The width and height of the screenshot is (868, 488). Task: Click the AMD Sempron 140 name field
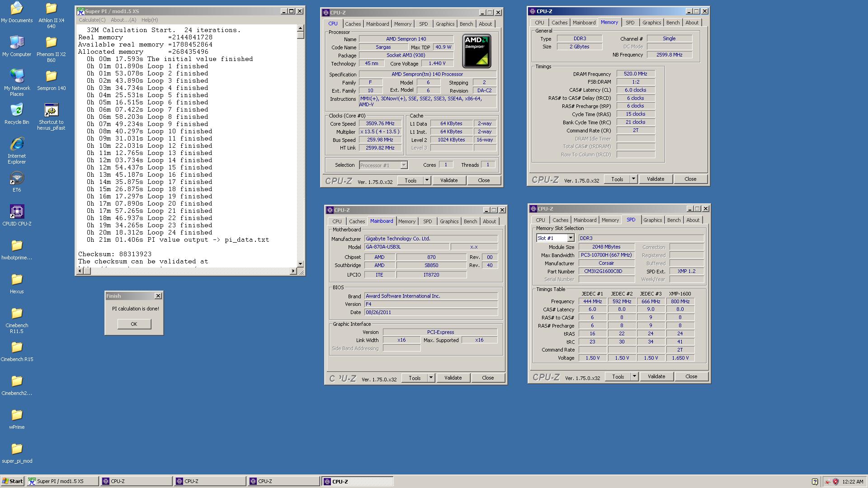[406, 39]
